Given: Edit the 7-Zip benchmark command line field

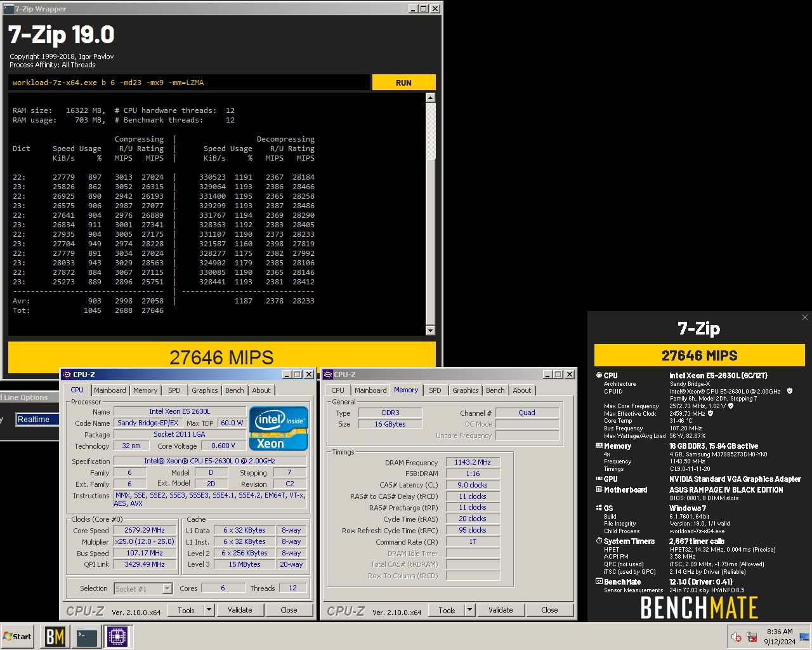Looking at the screenshot, I should coord(189,83).
